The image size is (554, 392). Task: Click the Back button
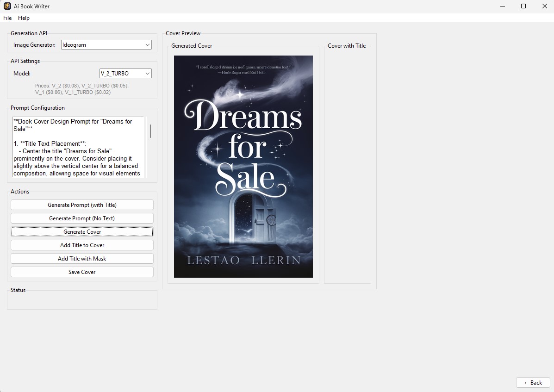click(533, 382)
